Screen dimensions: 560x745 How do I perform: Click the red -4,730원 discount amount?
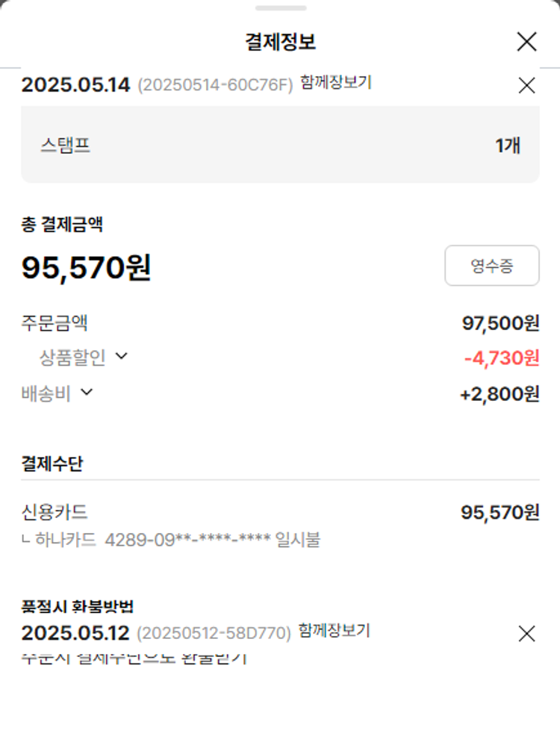[x=501, y=358]
